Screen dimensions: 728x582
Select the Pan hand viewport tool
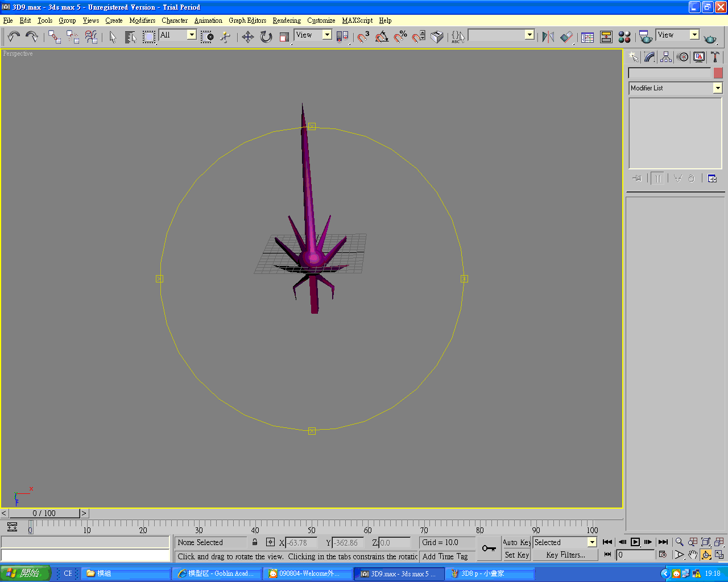pos(692,555)
